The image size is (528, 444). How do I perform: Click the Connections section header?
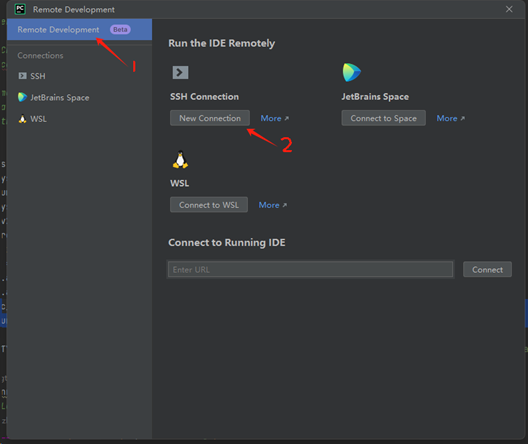click(40, 56)
